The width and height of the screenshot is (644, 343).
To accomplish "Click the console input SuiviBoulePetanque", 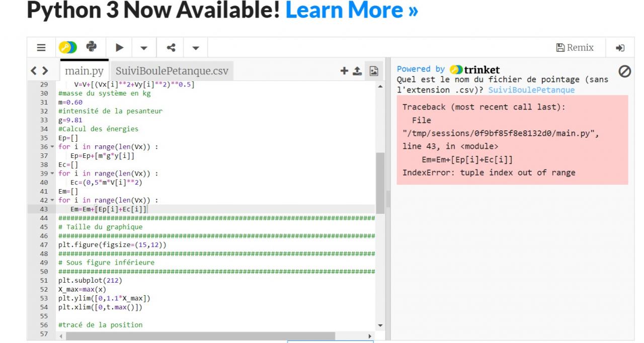I will click(531, 90).
